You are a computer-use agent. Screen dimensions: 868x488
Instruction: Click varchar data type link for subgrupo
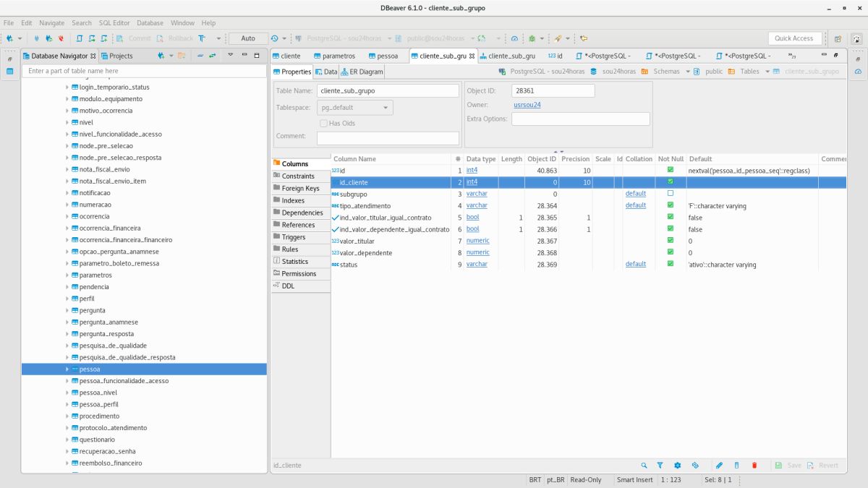[477, 194]
